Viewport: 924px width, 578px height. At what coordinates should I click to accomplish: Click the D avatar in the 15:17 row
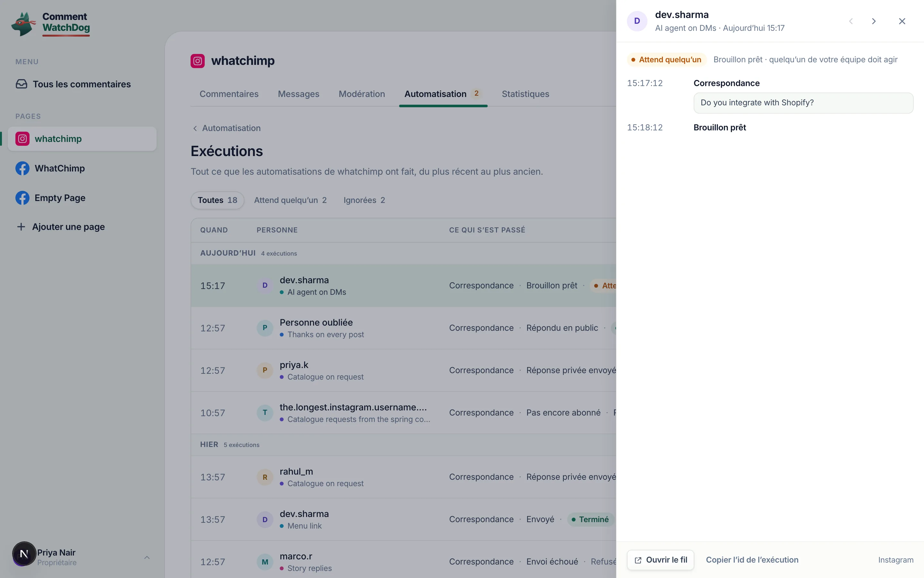point(265,285)
